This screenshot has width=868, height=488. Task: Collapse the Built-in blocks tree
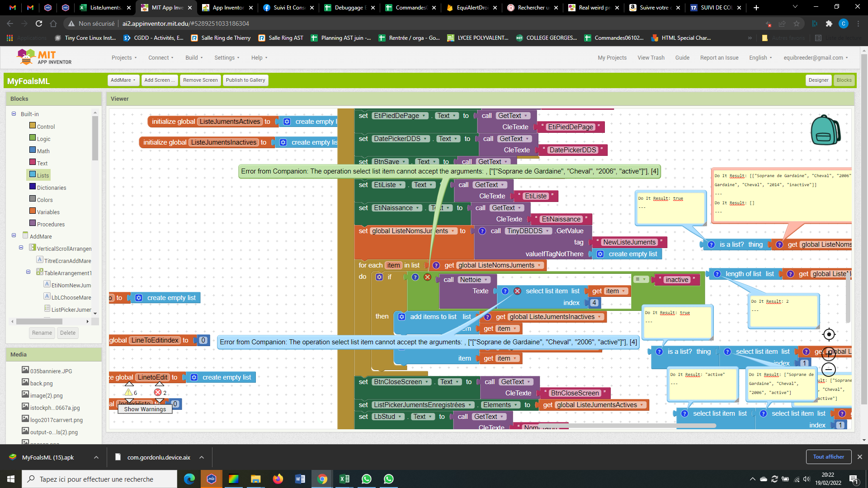(x=14, y=114)
